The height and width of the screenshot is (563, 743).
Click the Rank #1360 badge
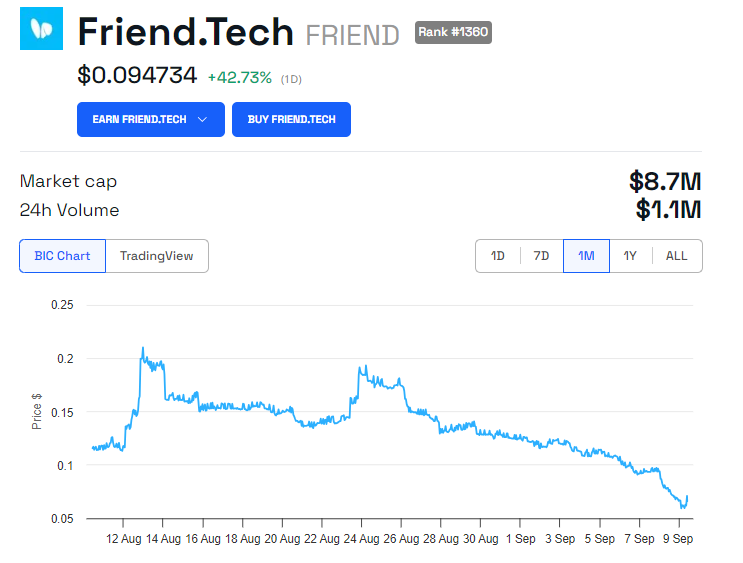(453, 32)
